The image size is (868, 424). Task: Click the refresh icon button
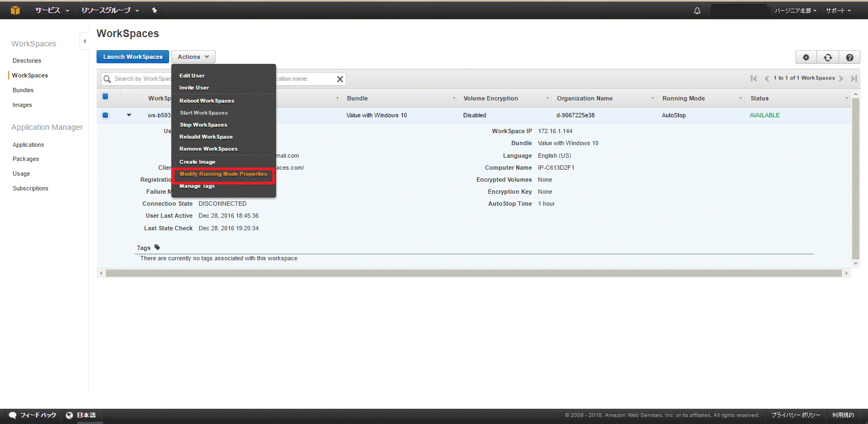tap(828, 57)
